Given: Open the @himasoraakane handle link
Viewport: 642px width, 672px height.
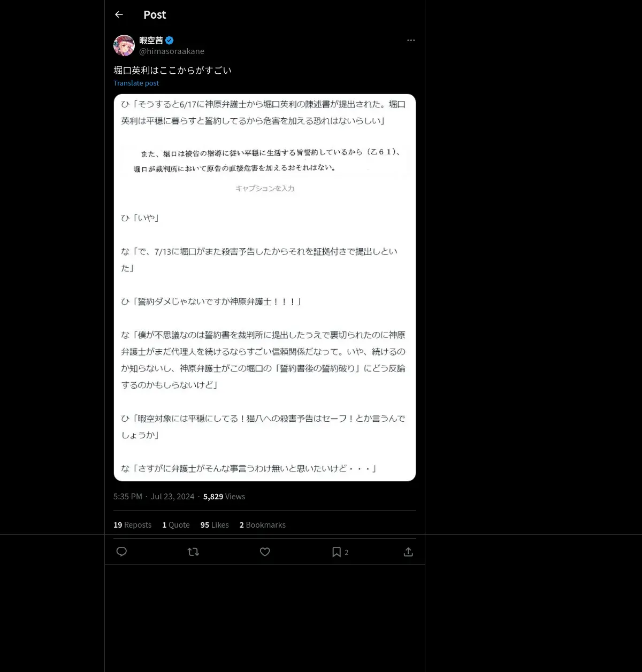Looking at the screenshot, I should pyautogui.click(x=172, y=51).
